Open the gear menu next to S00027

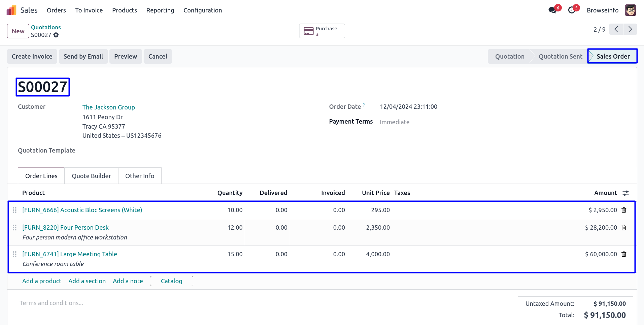56,35
